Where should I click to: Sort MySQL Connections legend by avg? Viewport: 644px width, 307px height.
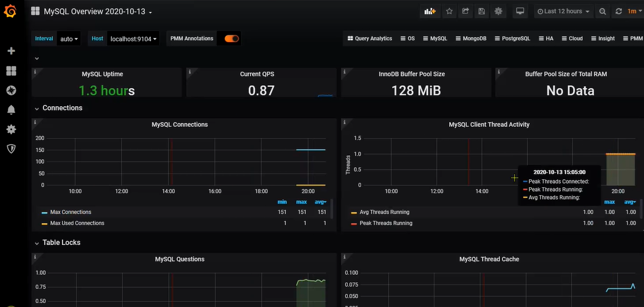tap(322, 202)
